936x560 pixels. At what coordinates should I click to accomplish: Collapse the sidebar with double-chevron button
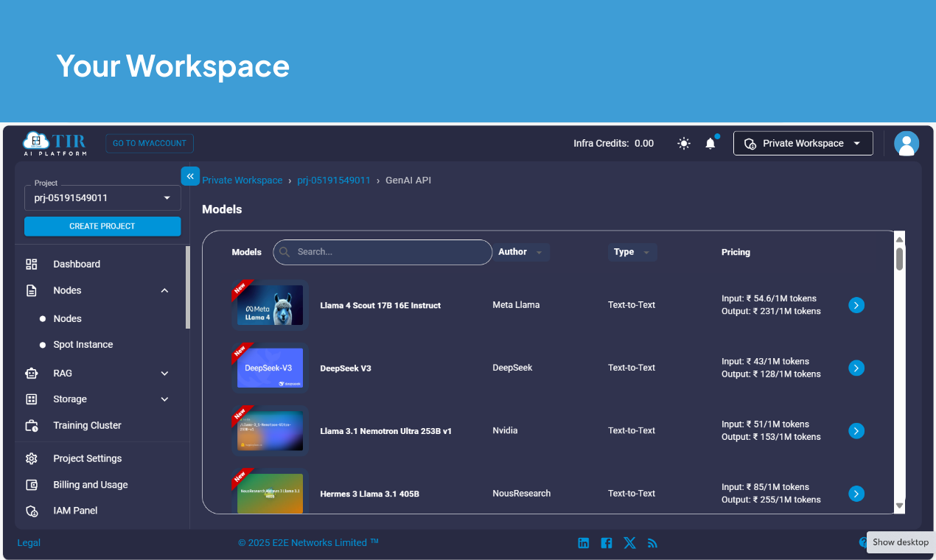[190, 176]
